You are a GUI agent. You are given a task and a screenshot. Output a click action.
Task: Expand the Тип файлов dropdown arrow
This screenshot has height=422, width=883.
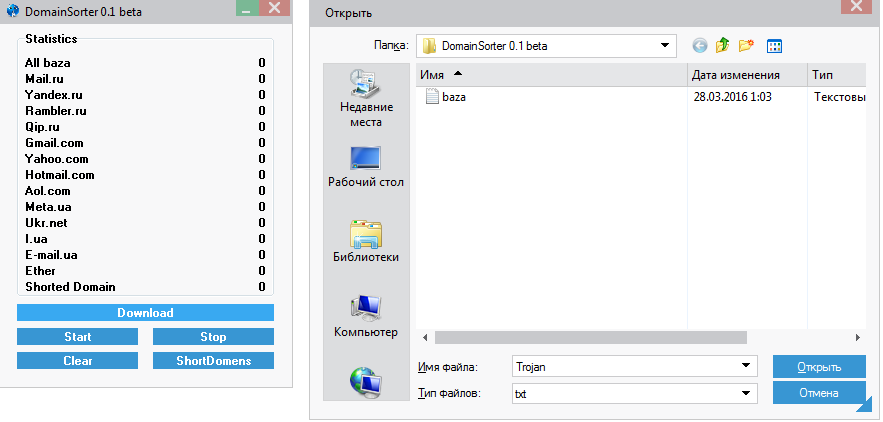tap(745, 394)
